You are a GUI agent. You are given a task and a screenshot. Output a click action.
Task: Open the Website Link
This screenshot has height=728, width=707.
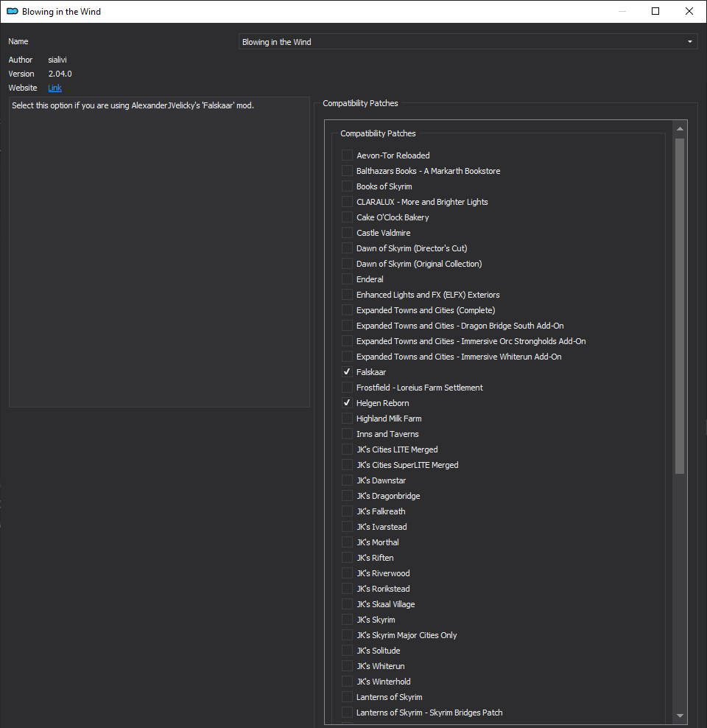[54, 88]
